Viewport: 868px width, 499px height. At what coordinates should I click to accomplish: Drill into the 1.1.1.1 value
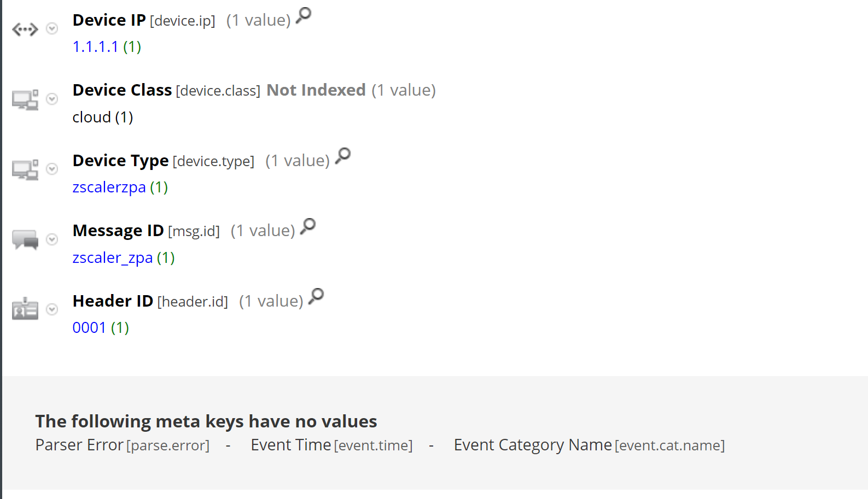(x=95, y=47)
